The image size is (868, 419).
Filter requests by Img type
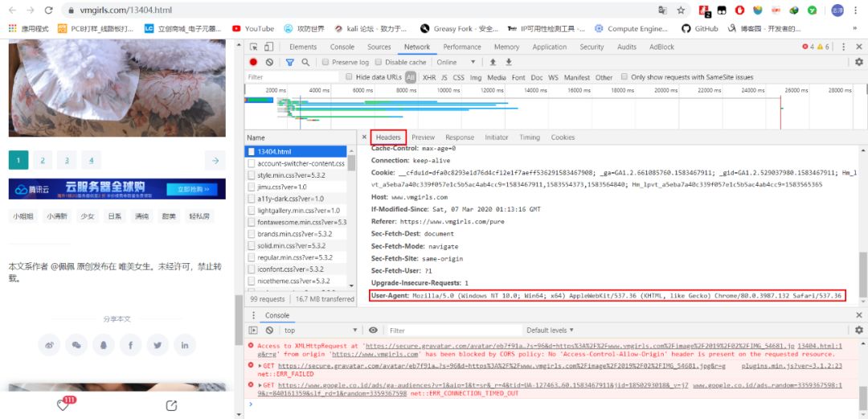tap(476, 77)
